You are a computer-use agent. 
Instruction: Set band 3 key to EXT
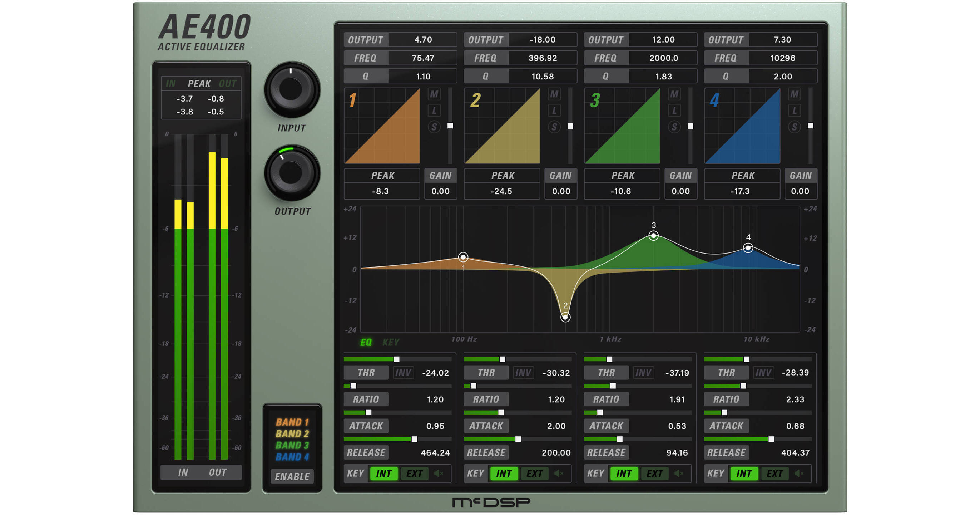point(655,474)
